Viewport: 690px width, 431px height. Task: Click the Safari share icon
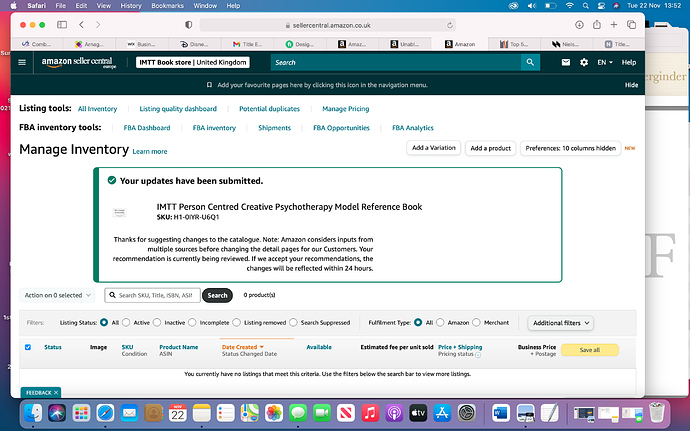point(597,25)
